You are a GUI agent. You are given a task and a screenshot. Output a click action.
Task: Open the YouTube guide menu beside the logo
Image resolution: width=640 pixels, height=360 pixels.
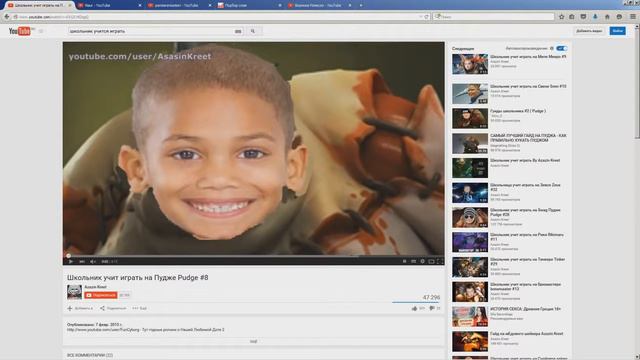(x=41, y=31)
